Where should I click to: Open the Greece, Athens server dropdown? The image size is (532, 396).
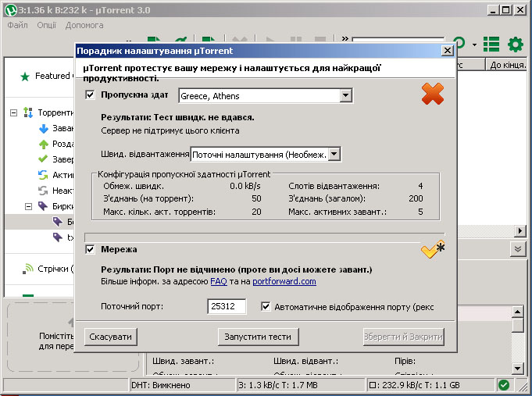345,96
